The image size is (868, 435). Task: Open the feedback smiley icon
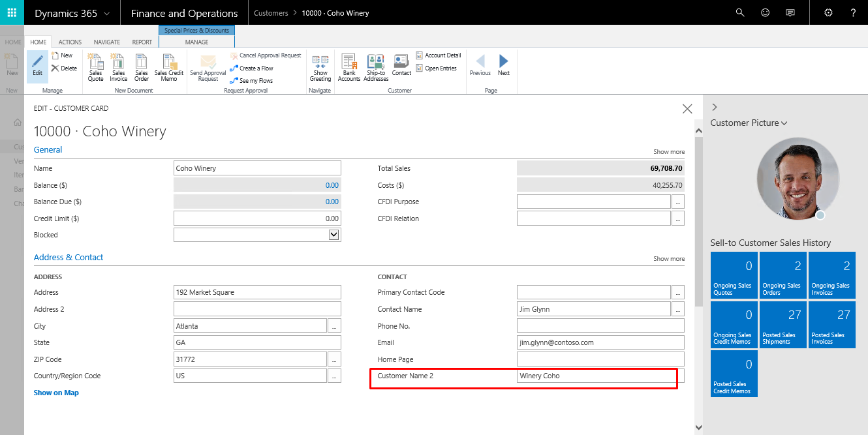pyautogui.click(x=765, y=12)
